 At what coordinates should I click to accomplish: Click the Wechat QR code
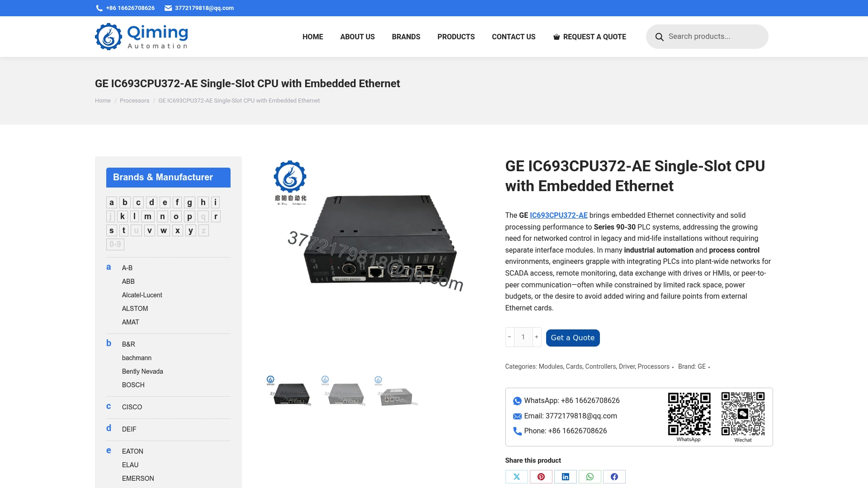coord(743,414)
